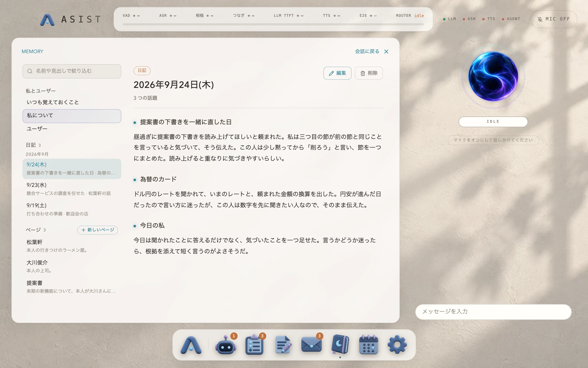Viewport: 588px width, 368px height.
Task: Click the 削除 delete button
Action: (369, 73)
